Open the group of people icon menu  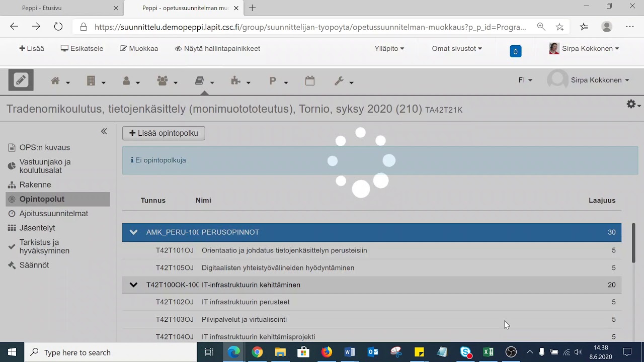(167, 81)
